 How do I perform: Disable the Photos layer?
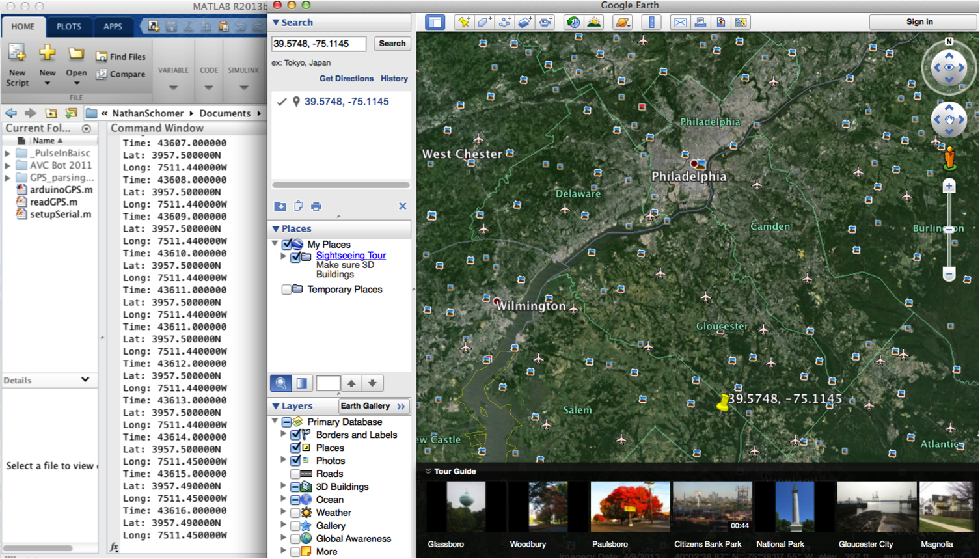tap(295, 461)
